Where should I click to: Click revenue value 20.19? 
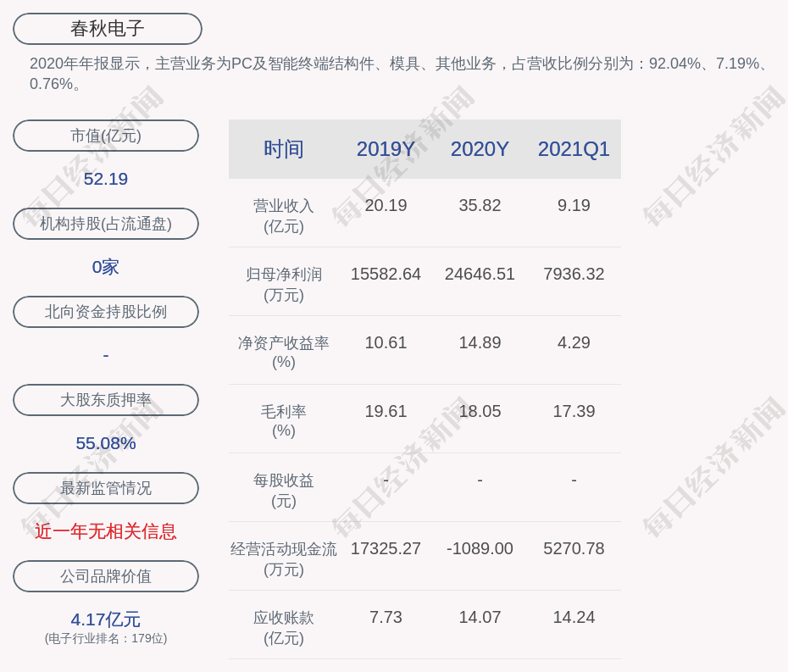(386, 206)
